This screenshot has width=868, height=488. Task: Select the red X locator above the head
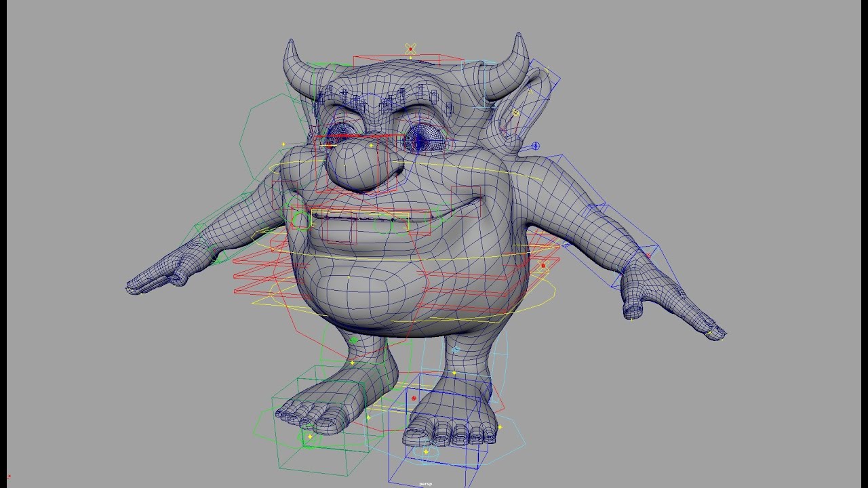pyautogui.click(x=410, y=49)
